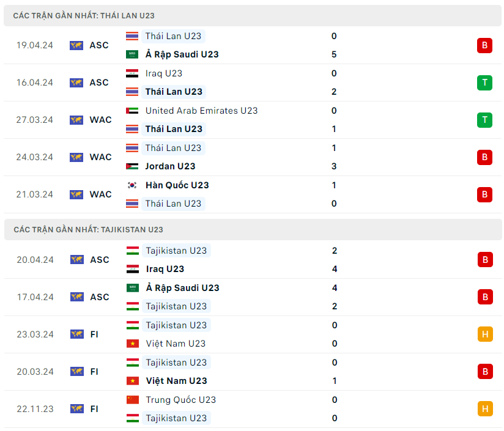Click the Jordan flag icon
504x431 pixels.
tap(132, 166)
